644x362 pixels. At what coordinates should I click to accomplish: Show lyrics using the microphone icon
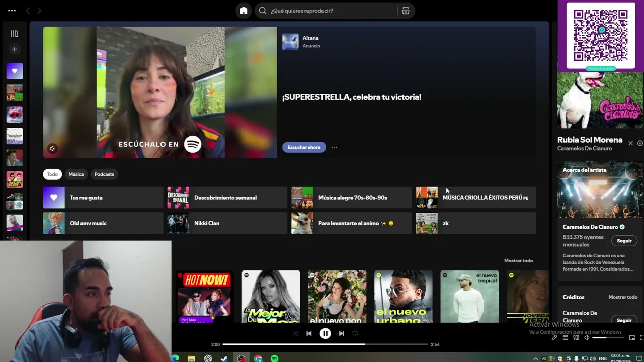tap(554, 338)
